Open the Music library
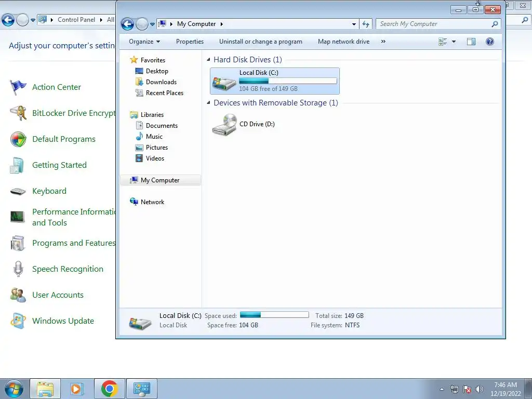 [154, 137]
